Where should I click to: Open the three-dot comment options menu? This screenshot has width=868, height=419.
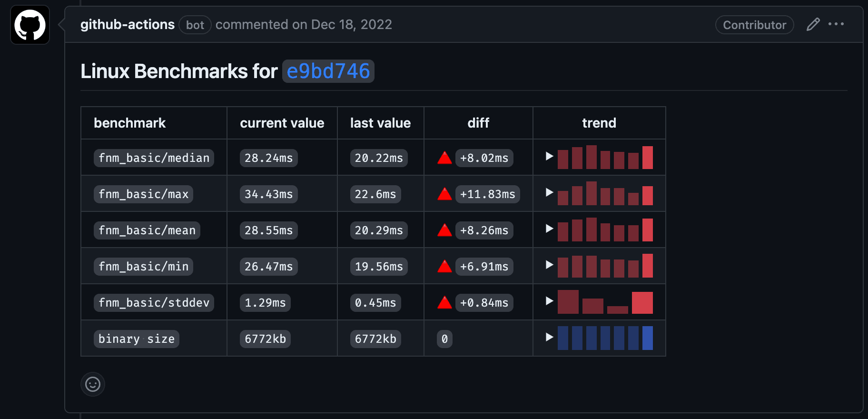point(836,24)
